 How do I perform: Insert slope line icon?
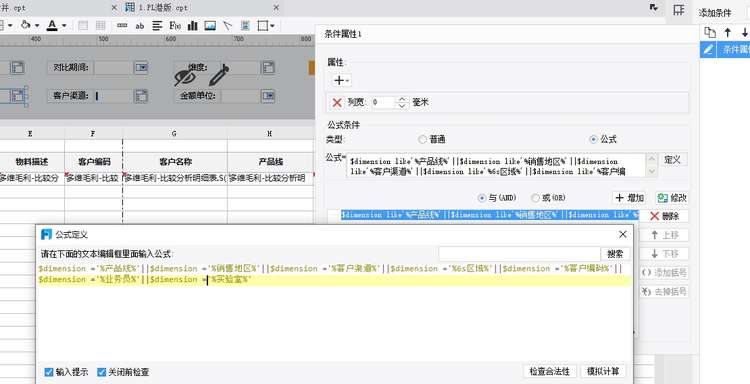[x=228, y=25]
